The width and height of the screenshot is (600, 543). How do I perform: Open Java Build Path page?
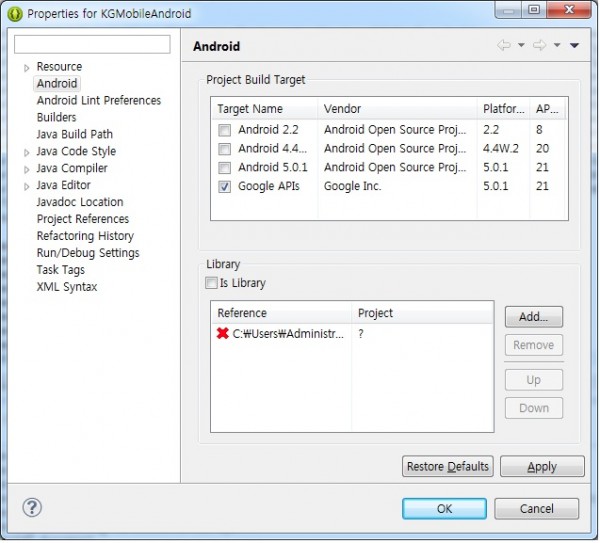tap(75, 134)
